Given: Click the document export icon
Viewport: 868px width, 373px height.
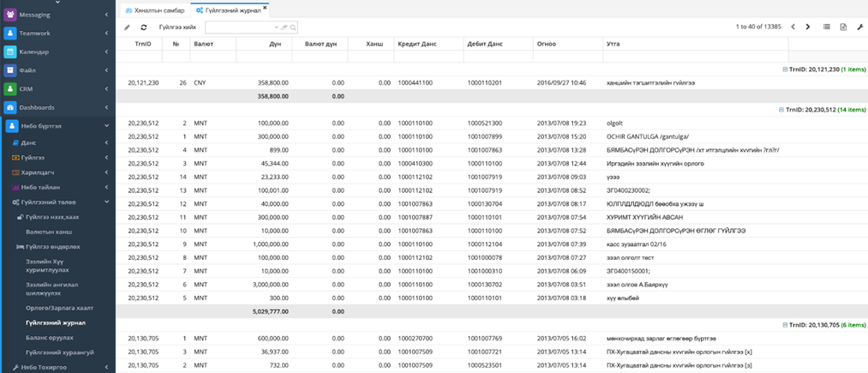Looking at the screenshot, I should pyautogui.click(x=843, y=27).
